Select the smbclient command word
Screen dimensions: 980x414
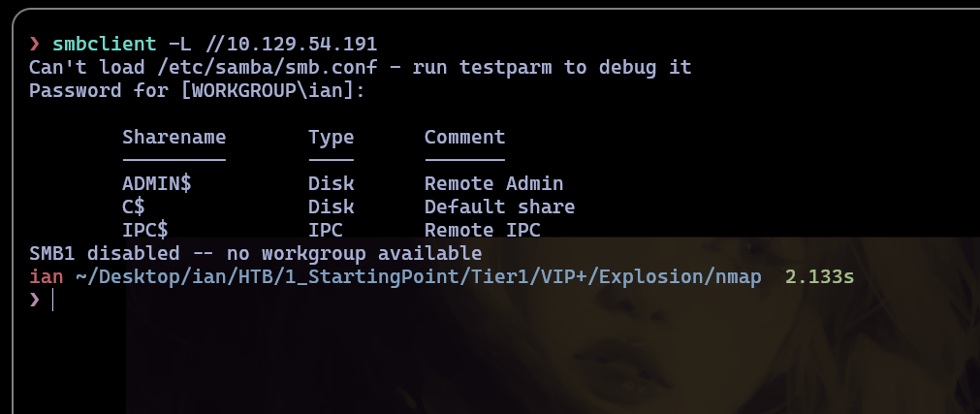105,44
